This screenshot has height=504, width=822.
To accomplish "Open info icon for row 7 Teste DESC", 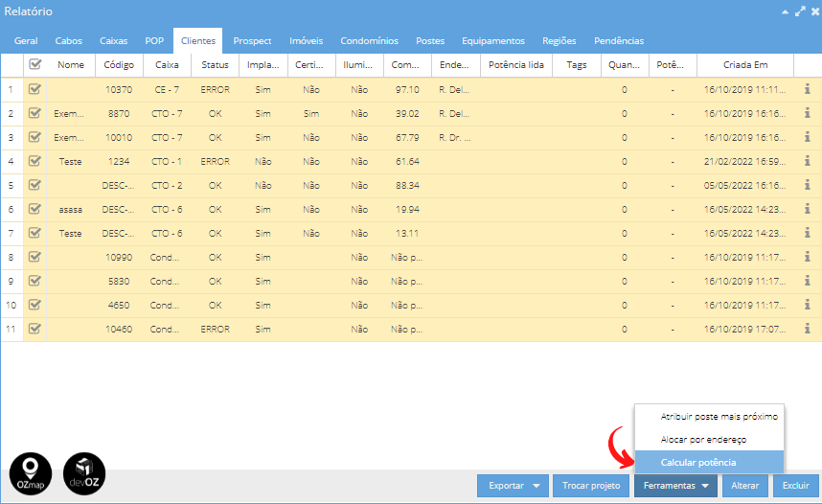I will 808,234.
